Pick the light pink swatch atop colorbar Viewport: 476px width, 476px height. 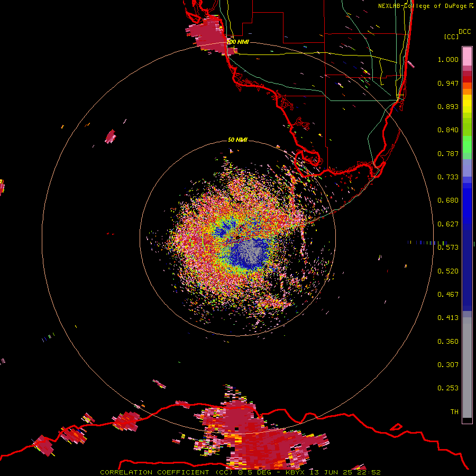(467, 57)
